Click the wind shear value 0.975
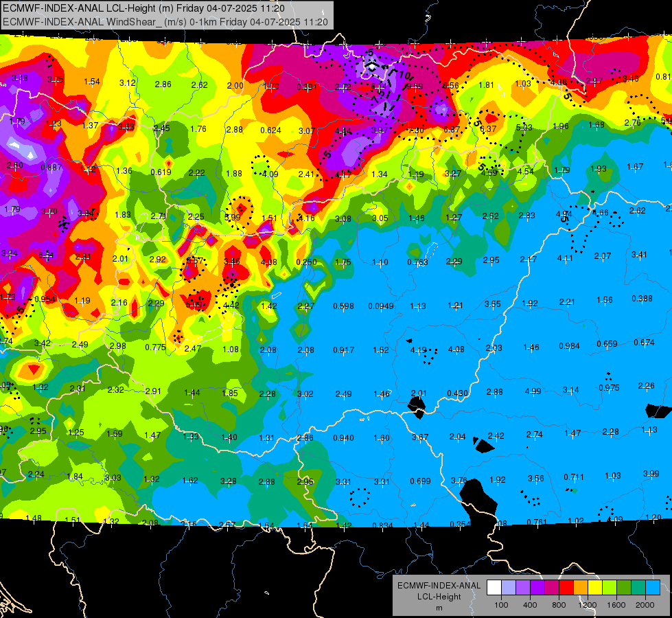The image size is (672, 618). [609, 388]
